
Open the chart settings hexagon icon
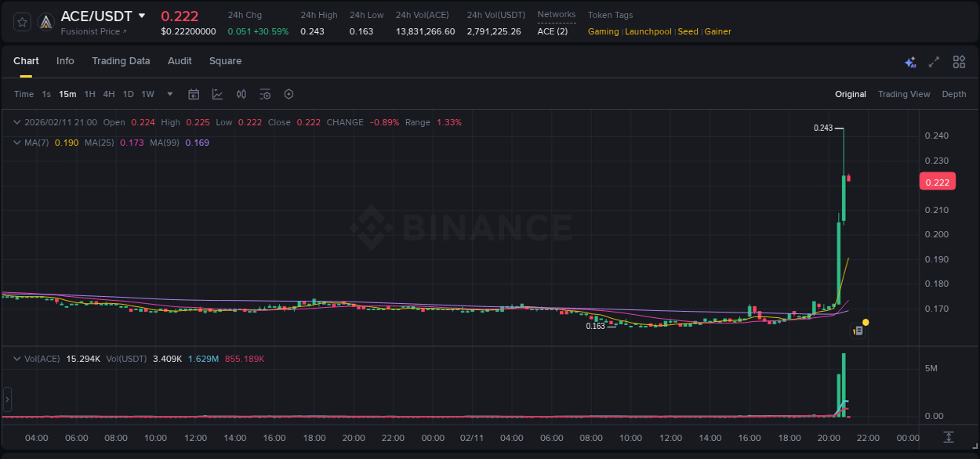(x=289, y=94)
